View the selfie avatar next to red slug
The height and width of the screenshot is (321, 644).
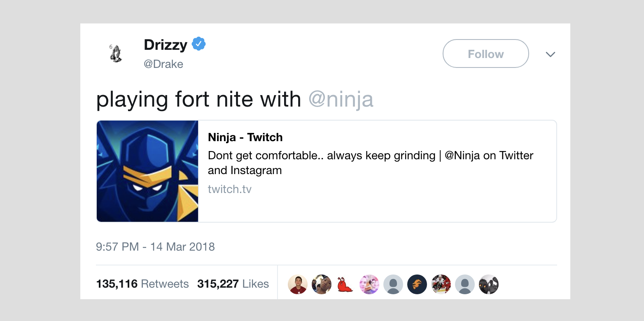coord(321,284)
